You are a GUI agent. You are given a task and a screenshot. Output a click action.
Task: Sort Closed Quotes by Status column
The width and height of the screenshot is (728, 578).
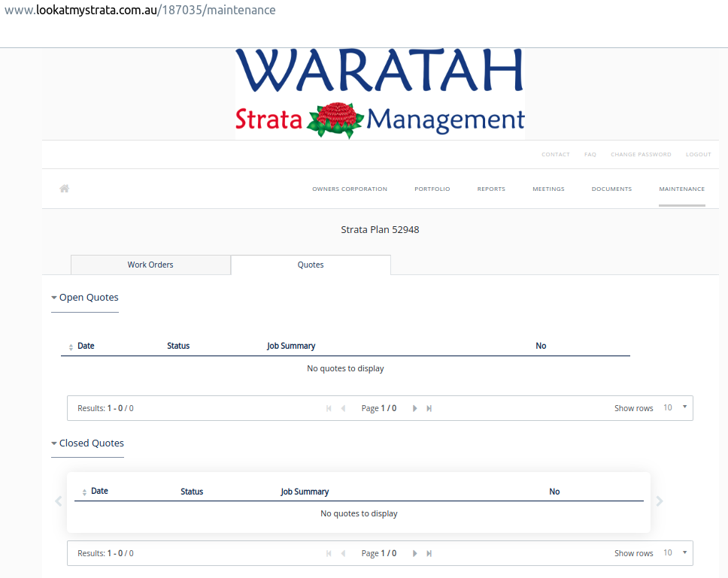192,492
